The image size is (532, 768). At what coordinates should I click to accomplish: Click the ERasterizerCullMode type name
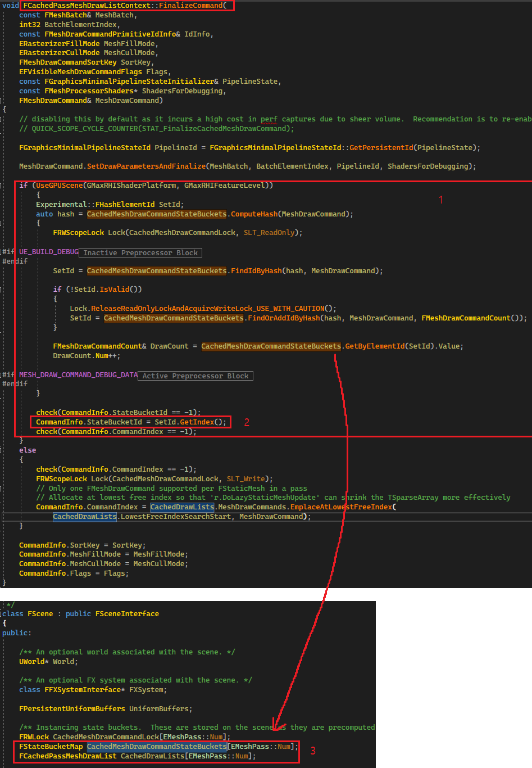(x=60, y=53)
